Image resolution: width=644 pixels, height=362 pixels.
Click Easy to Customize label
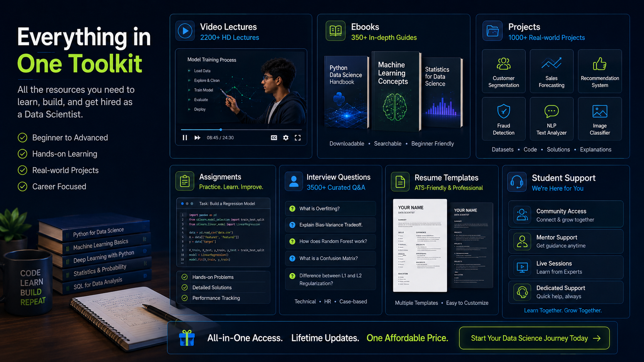pos(467,303)
